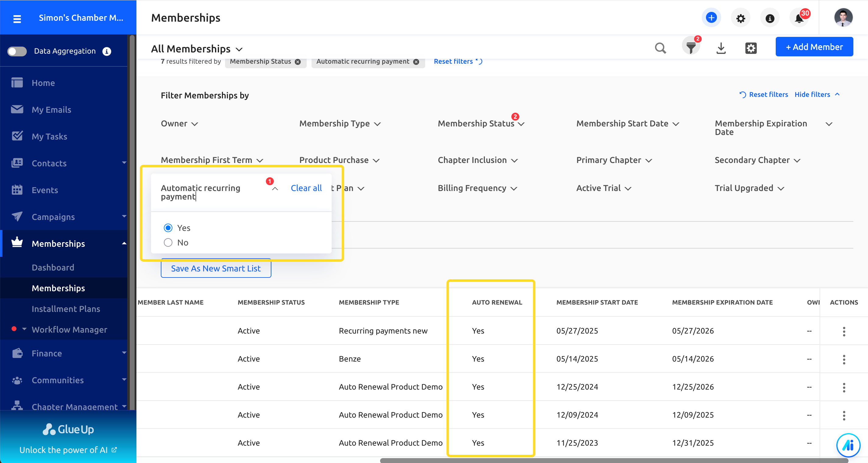This screenshot has height=463, width=868.
Task: Expand the Membership Type filter
Action: pyautogui.click(x=340, y=123)
